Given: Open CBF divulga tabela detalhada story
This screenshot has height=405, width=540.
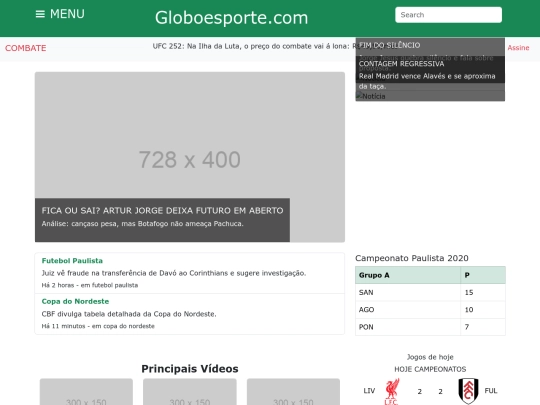Looking at the screenshot, I should click(x=129, y=314).
